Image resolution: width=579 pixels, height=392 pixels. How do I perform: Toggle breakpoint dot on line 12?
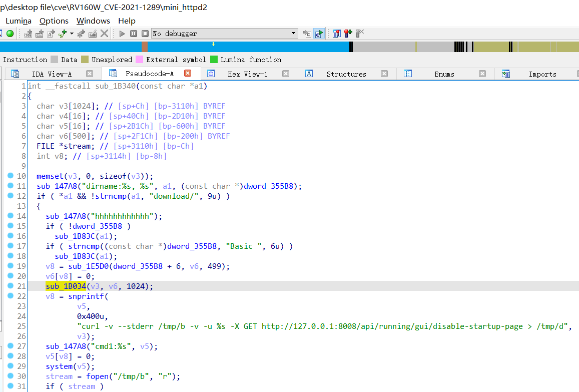(11, 195)
